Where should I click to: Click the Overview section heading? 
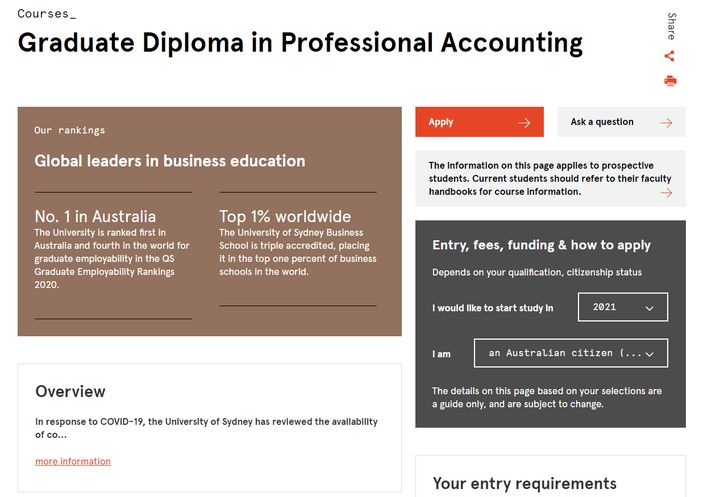(70, 391)
